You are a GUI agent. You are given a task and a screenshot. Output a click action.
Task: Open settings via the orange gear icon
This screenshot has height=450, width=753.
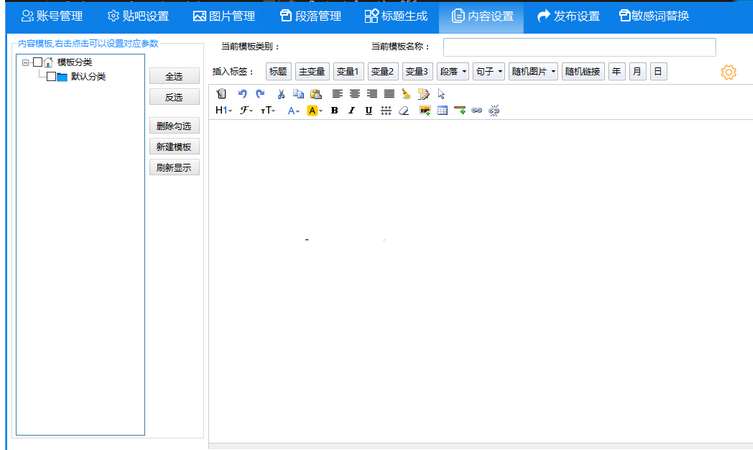[x=728, y=72]
